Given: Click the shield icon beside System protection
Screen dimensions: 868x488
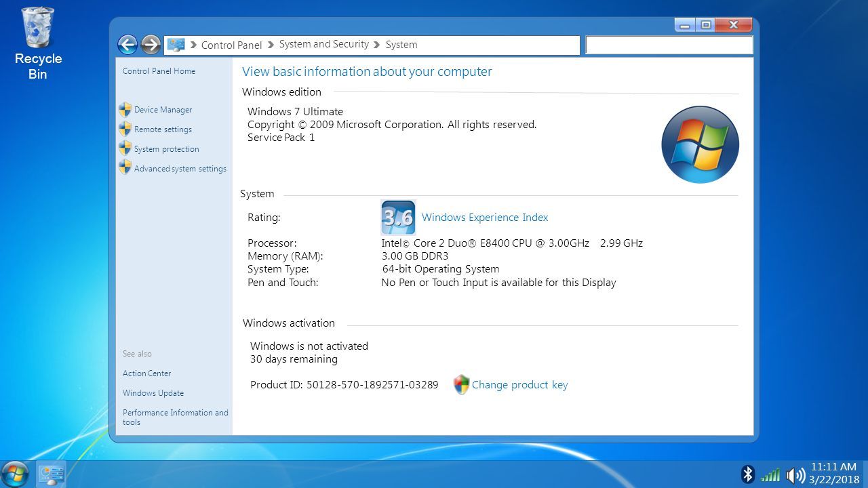Looking at the screenshot, I should [125, 149].
